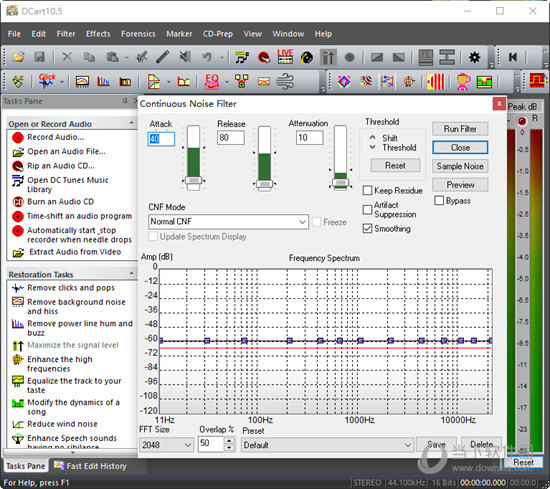The height and width of the screenshot is (489, 550).
Task: Open the Forensics menu
Action: (x=138, y=34)
